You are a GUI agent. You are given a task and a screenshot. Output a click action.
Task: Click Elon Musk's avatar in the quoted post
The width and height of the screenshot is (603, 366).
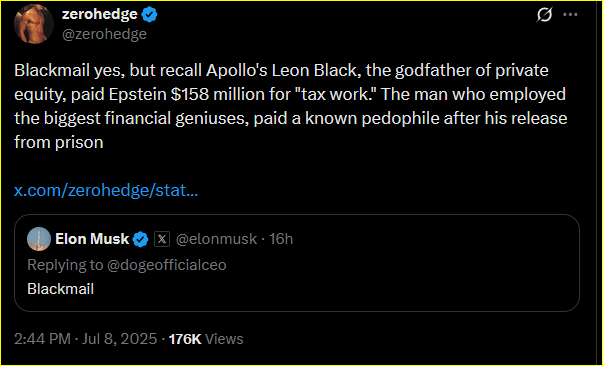point(39,239)
